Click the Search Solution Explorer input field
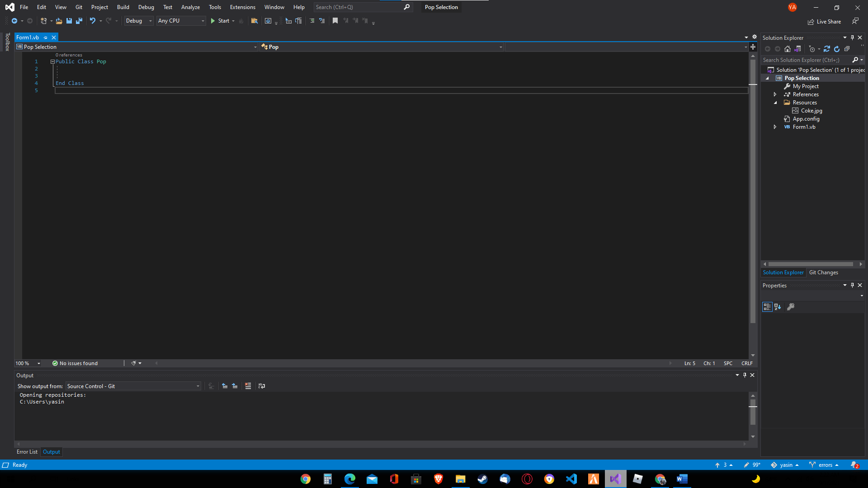Image resolution: width=868 pixels, height=488 pixels. (x=805, y=60)
